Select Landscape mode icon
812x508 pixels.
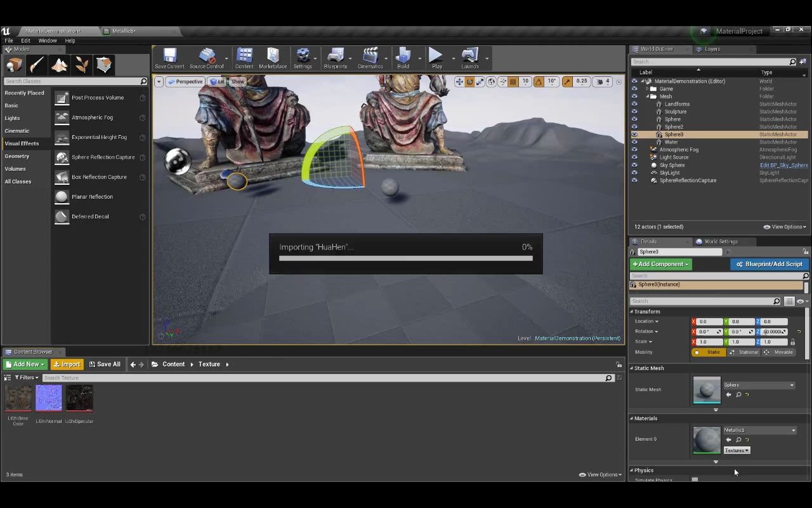pos(60,65)
